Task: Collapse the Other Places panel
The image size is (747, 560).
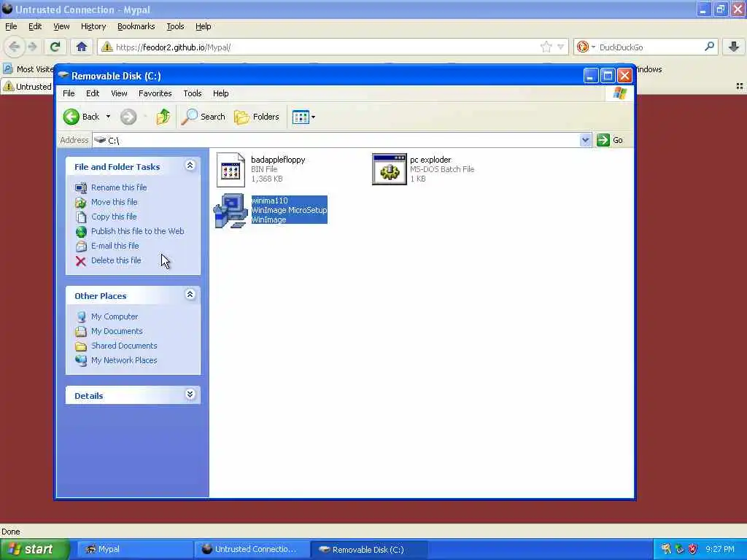Action: point(190,295)
